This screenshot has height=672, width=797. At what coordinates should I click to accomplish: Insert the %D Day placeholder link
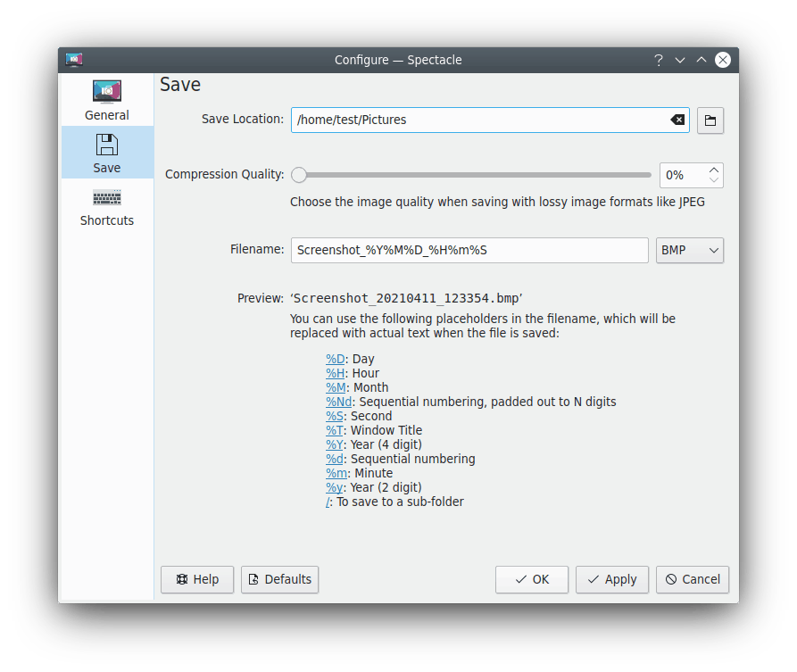pos(335,359)
